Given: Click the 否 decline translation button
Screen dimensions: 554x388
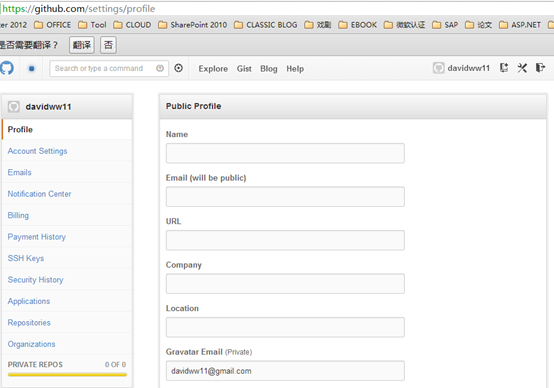Looking at the screenshot, I should (108, 45).
